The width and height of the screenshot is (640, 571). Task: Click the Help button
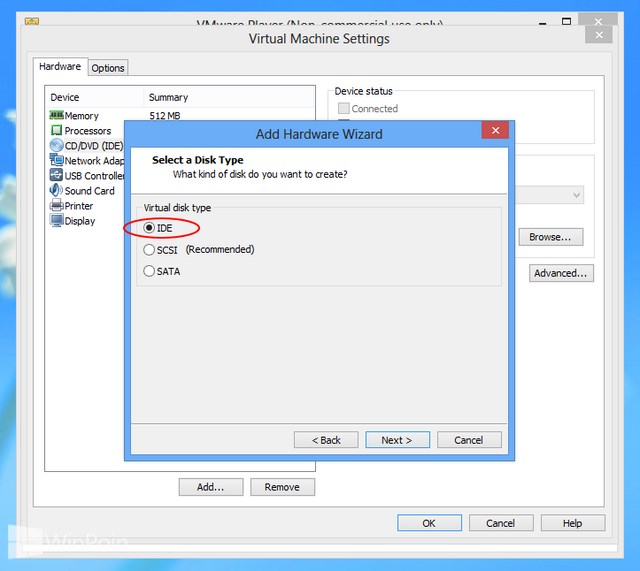coord(573,523)
